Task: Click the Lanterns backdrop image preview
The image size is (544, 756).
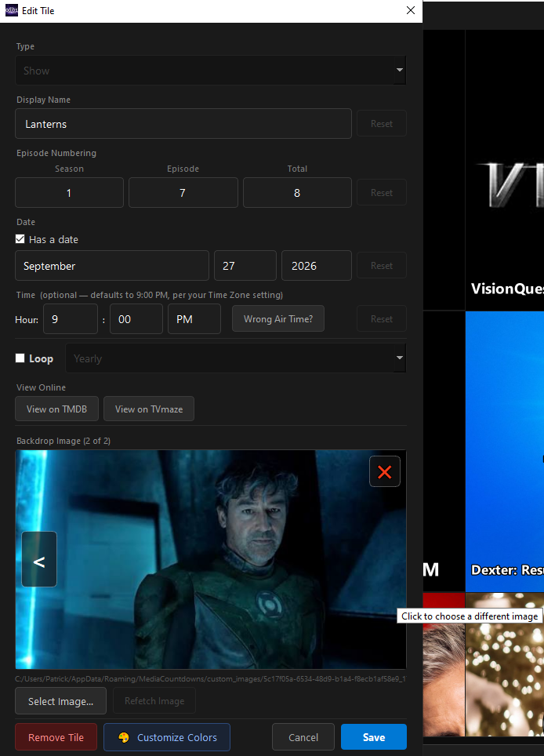Action: pyautogui.click(x=211, y=559)
